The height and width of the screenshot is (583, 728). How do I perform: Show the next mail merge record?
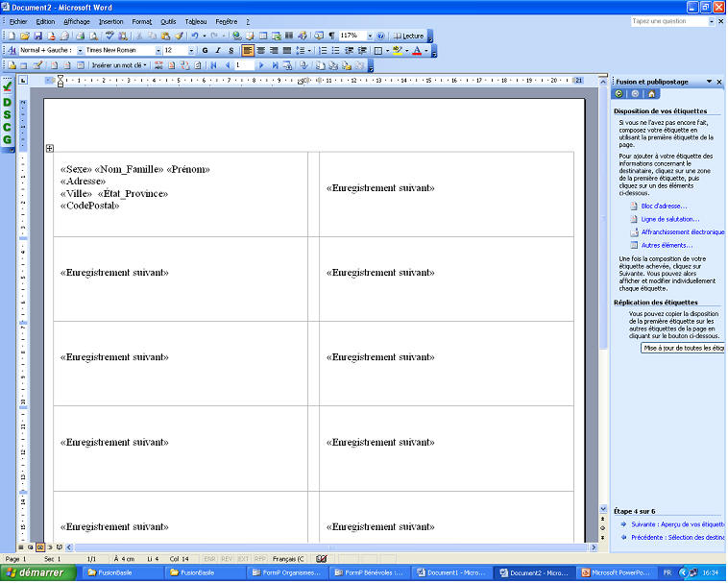click(261, 65)
